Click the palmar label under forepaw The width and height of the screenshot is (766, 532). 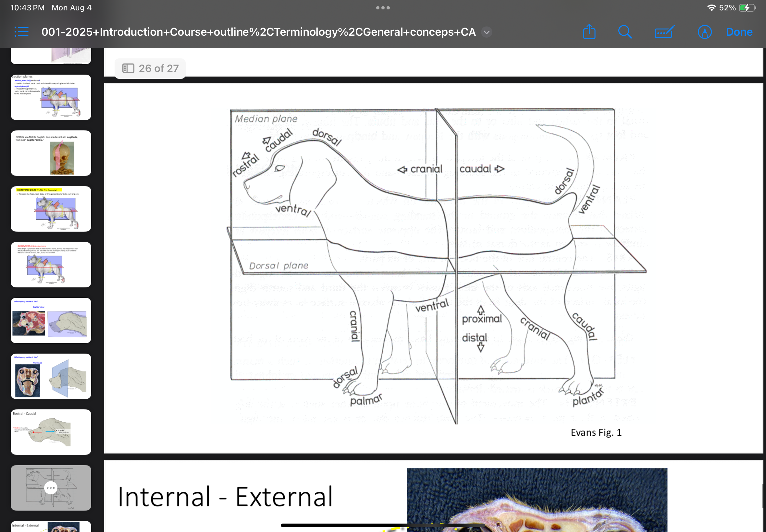(366, 400)
